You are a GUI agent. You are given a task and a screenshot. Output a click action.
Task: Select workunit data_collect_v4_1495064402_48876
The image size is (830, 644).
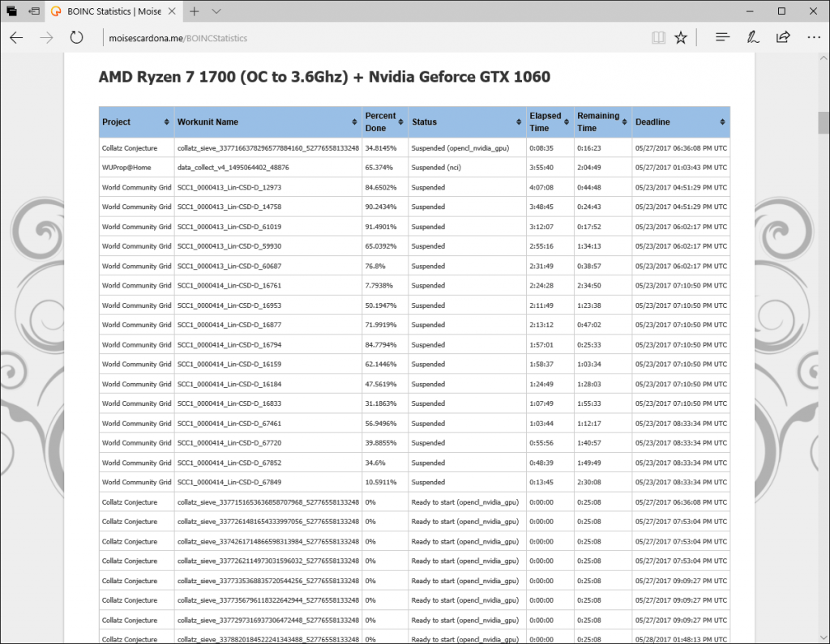(x=233, y=168)
